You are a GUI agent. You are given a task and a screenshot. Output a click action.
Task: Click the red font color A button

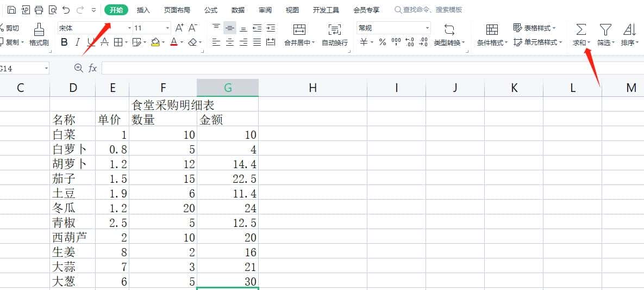tap(174, 42)
